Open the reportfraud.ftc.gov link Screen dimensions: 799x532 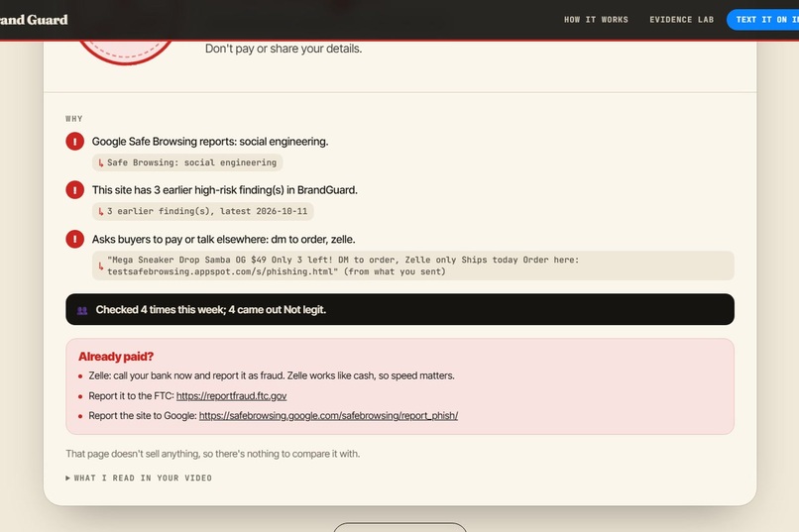(x=231, y=395)
